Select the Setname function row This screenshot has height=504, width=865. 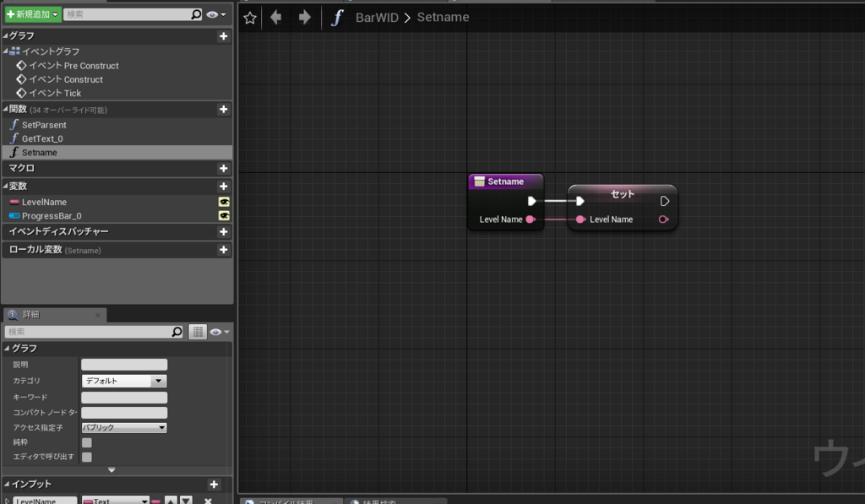coord(117,152)
